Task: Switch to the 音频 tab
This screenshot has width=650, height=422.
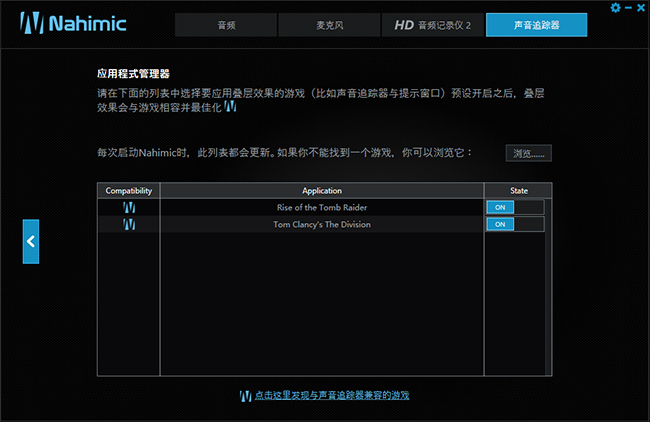Action: point(226,25)
